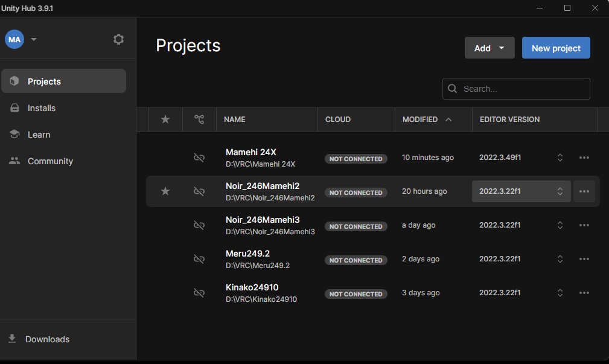Click NOT CONNECTED badge for Mamehi 24X
Viewport: 609px width, 364px height.
356,159
